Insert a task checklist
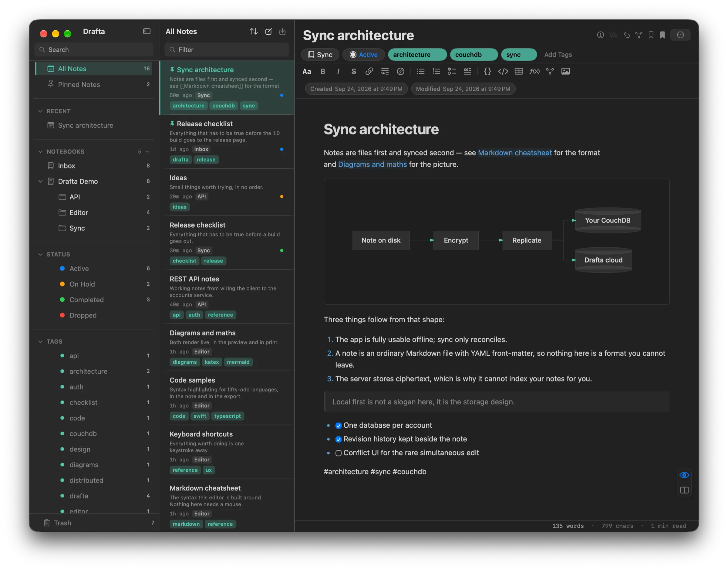Image resolution: width=728 pixels, height=570 pixels. (x=452, y=71)
